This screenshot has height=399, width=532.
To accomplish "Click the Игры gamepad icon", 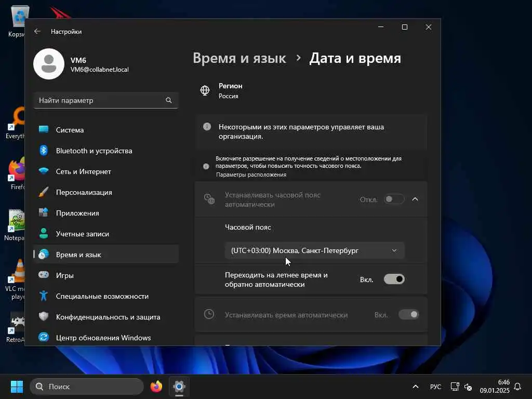I will tap(44, 275).
